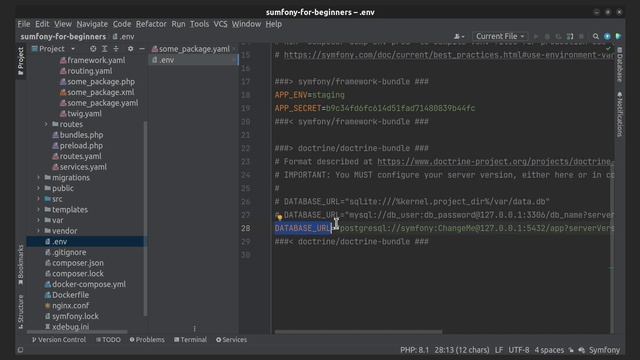Click the Stop button in toolbar
This screenshot has height=360, width=640.
[x=582, y=36]
